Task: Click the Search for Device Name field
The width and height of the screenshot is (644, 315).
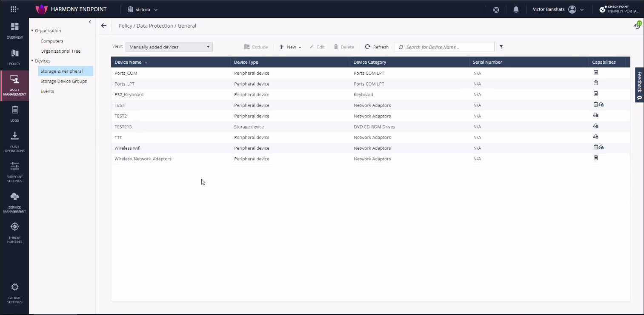Action: [444, 47]
